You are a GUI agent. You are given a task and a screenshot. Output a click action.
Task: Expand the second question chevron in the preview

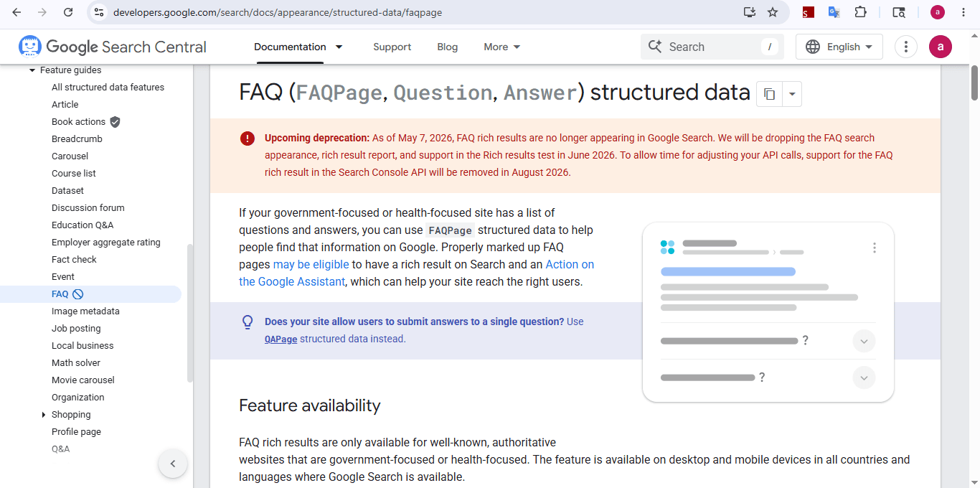click(x=864, y=377)
